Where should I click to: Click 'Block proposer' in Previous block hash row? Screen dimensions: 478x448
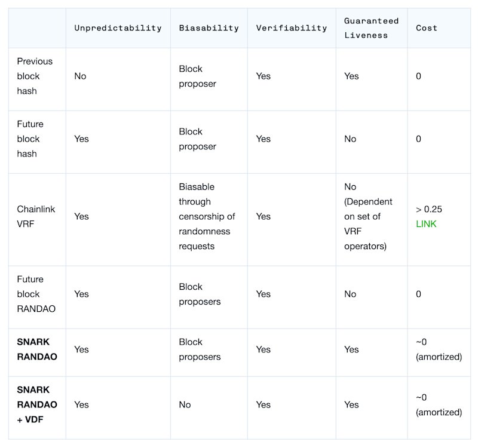[x=197, y=76]
